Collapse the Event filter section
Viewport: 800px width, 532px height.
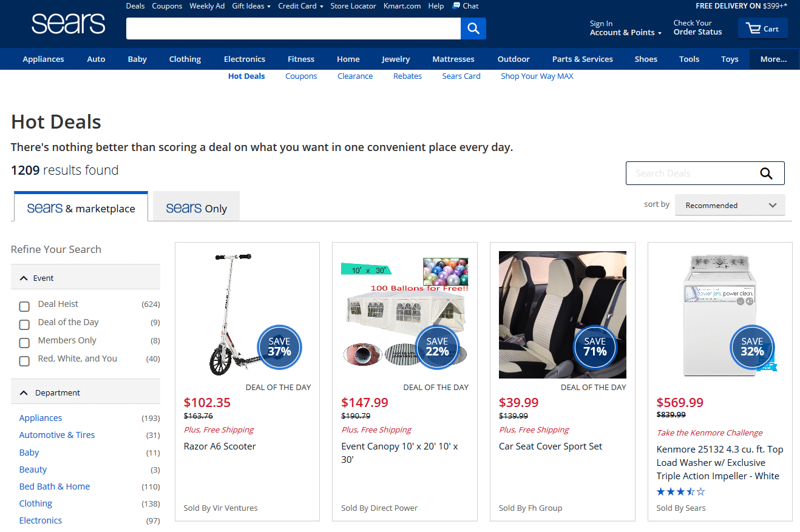[x=86, y=277]
